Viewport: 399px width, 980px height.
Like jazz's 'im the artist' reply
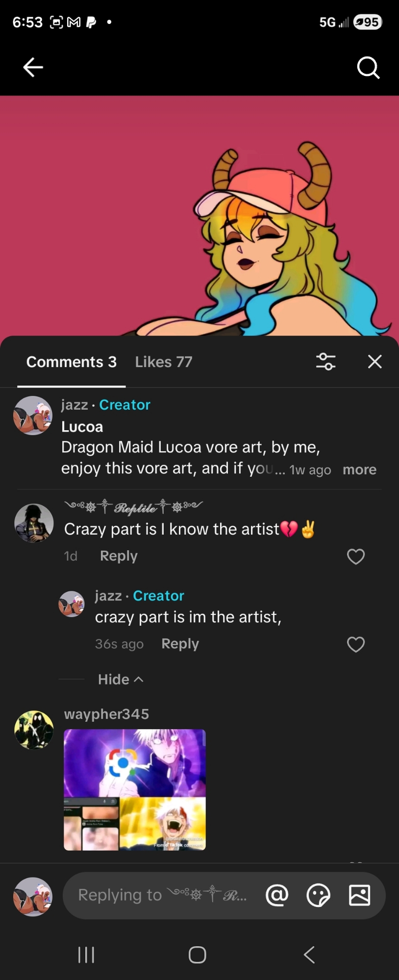click(x=356, y=644)
